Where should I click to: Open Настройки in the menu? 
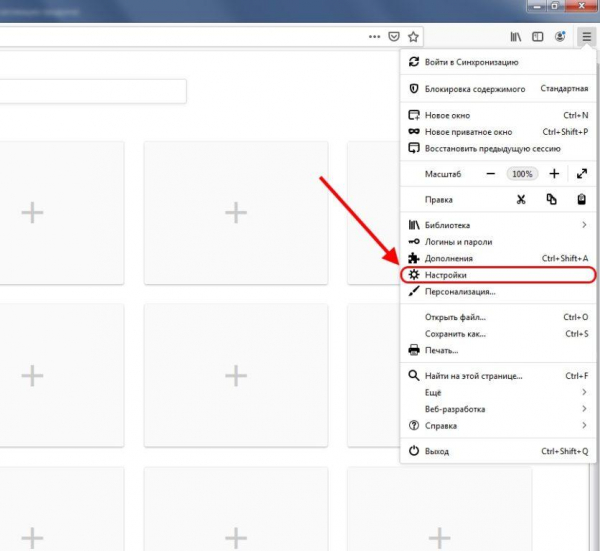(498, 275)
